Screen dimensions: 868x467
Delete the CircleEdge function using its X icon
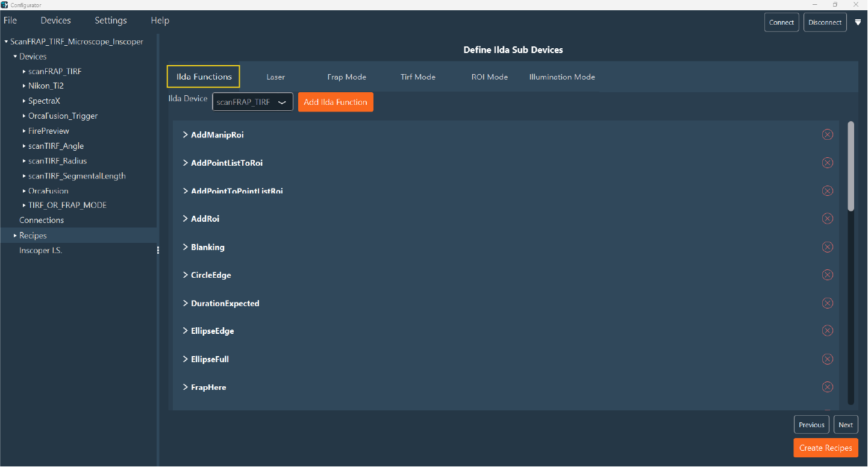coord(827,275)
